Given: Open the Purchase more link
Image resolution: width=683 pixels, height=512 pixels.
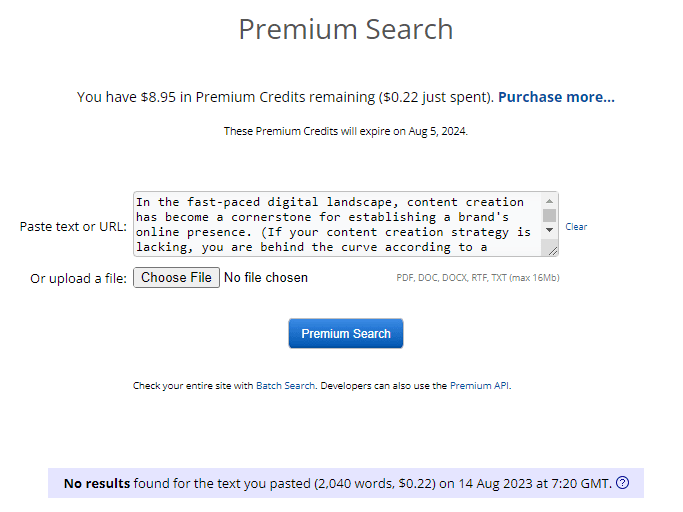Looking at the screenshot, I should pyautogui.click(x=556, y=97).
